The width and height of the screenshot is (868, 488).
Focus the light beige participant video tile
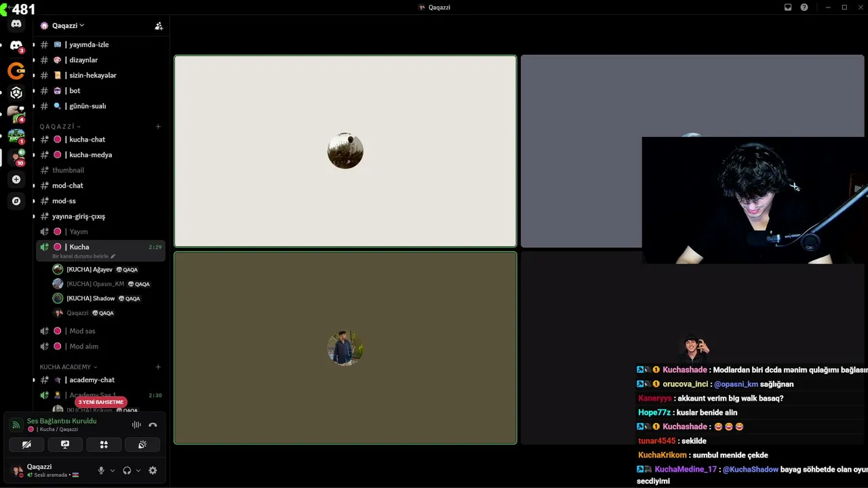pyautogui.click(x=345, y=151)
